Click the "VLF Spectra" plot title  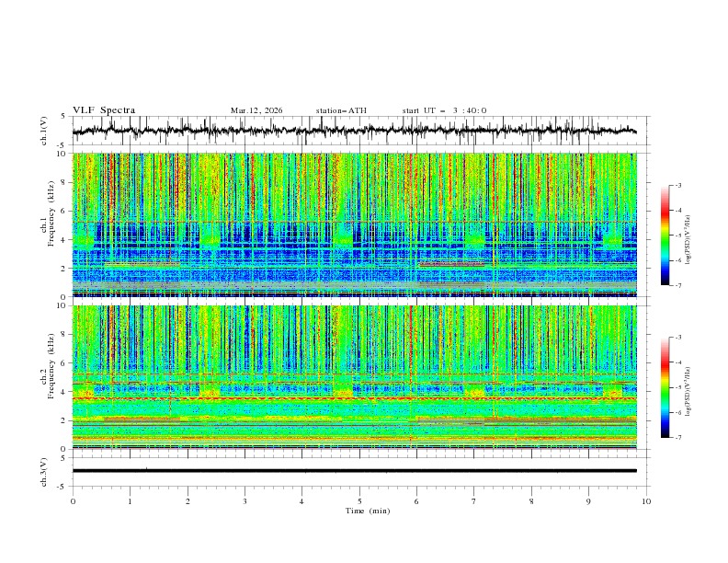pos(104,110)
